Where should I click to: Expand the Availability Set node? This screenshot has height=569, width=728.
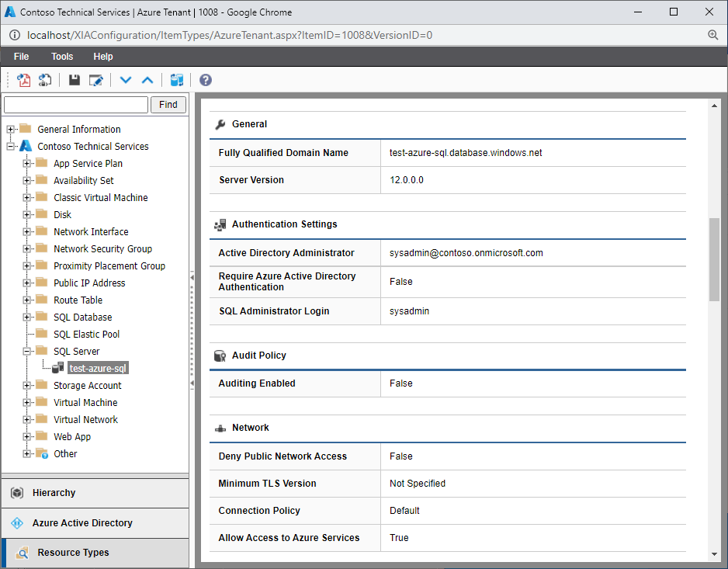26,181
